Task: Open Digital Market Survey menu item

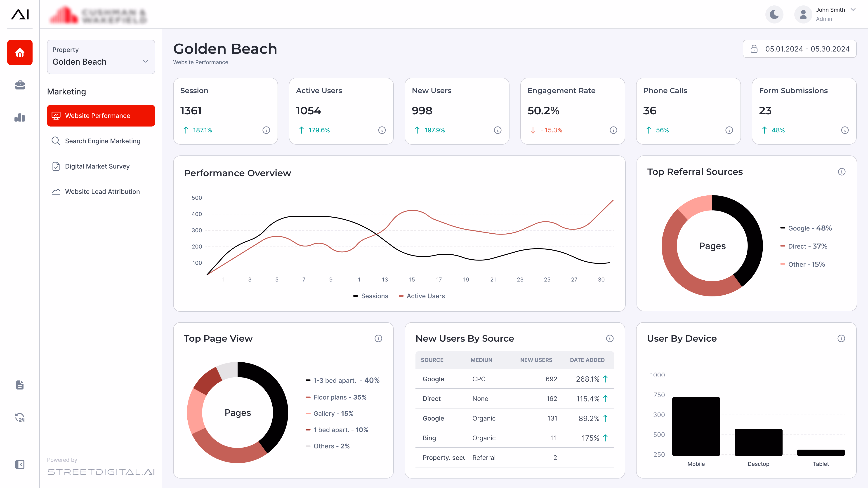Action: click(101, 166)
